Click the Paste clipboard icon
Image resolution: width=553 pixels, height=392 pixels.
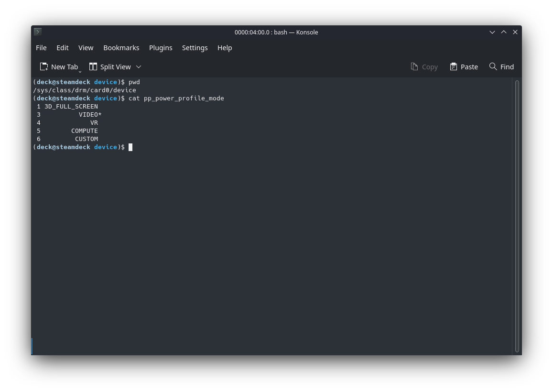click(x=454, y=66)
